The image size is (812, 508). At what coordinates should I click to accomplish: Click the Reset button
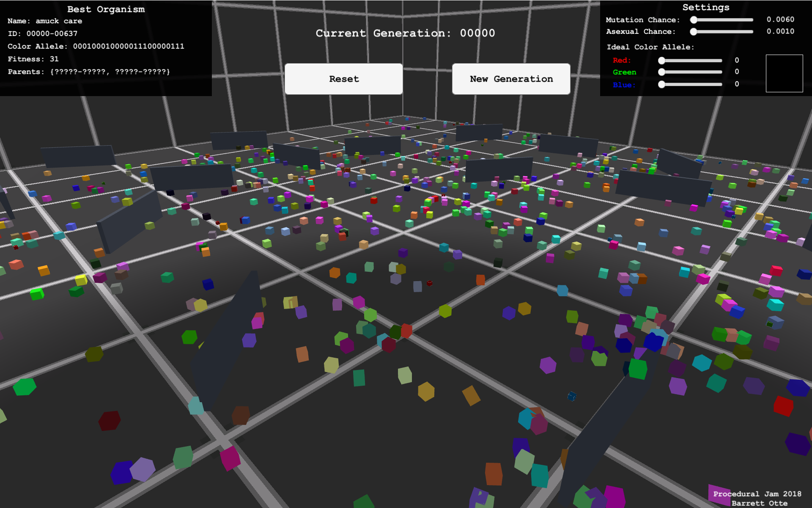pyautogui.click(x=343, y=79)
